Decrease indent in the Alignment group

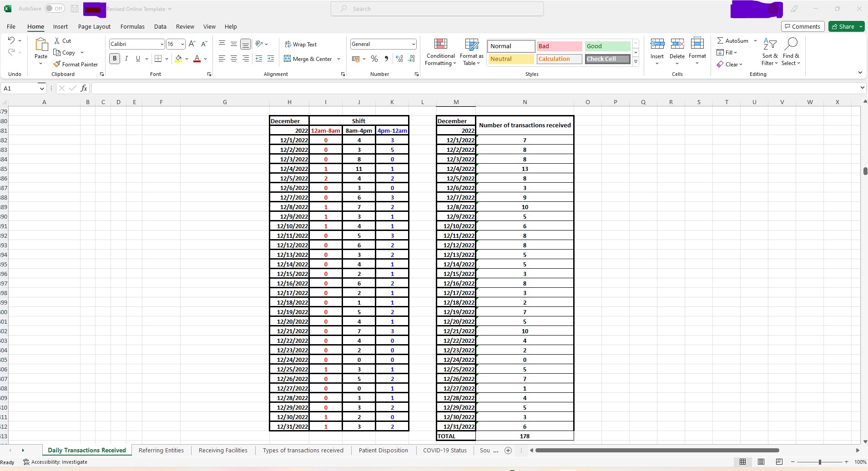pyautogui.click(x=259, y=59)
